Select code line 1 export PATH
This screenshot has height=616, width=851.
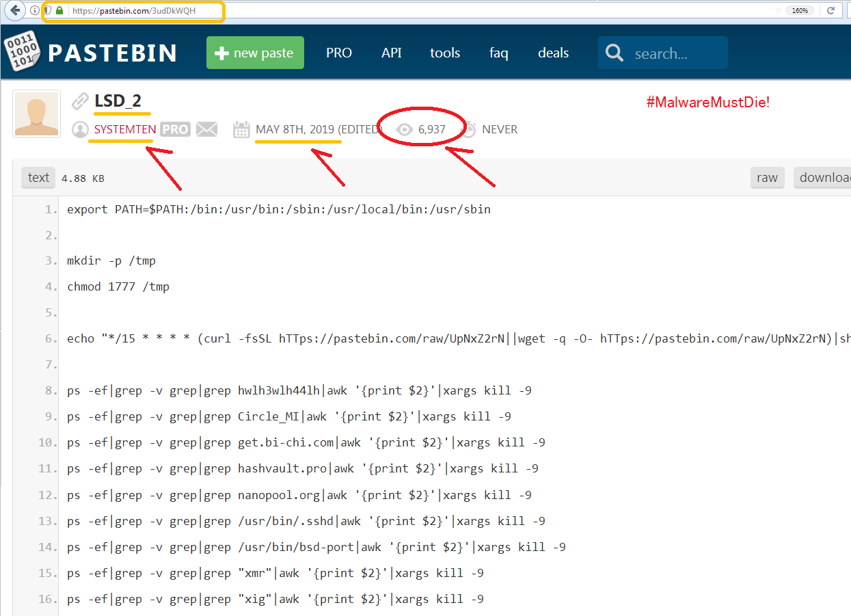tap(279, 209)
